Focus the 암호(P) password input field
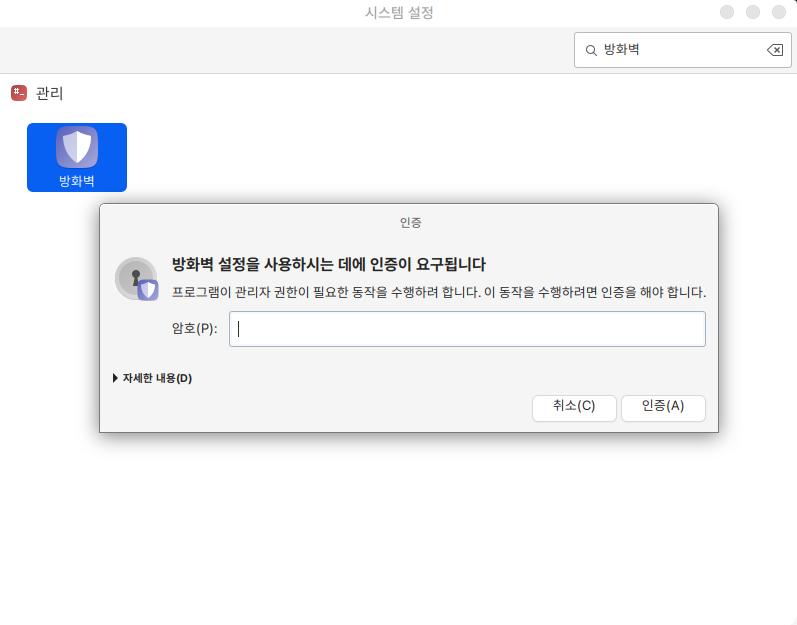Image resolution: width=797 pixels, height=625 pixels. point(467,329)
